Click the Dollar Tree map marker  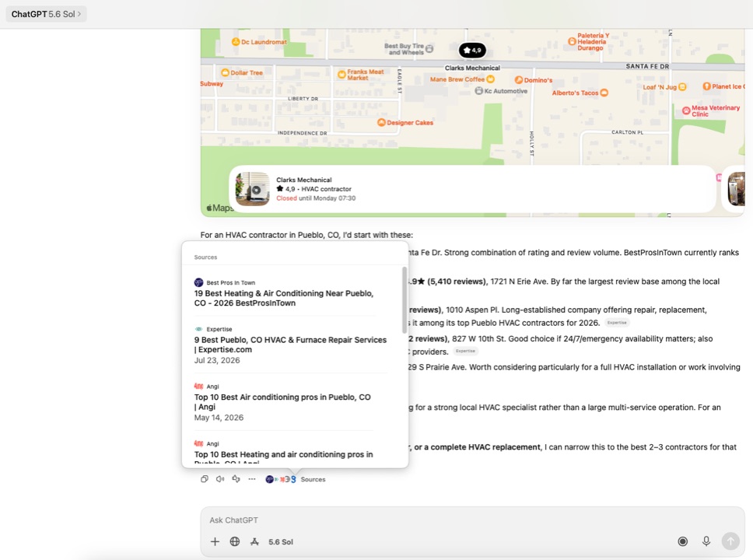pos(225,72)
